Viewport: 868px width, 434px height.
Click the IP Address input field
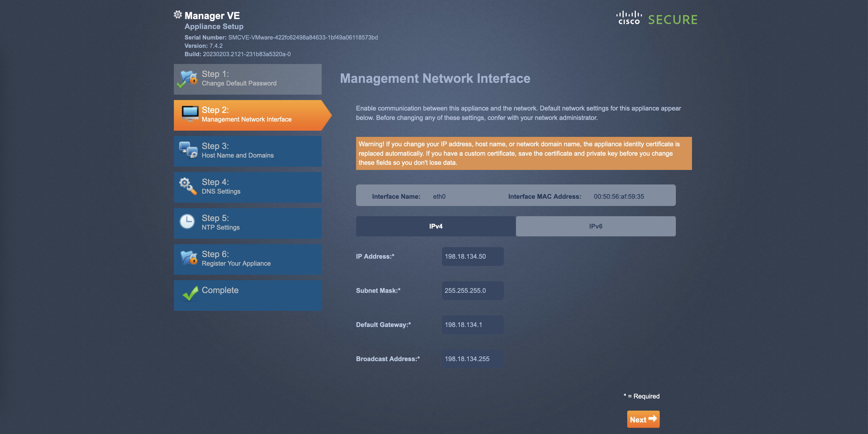coord(472,256)
